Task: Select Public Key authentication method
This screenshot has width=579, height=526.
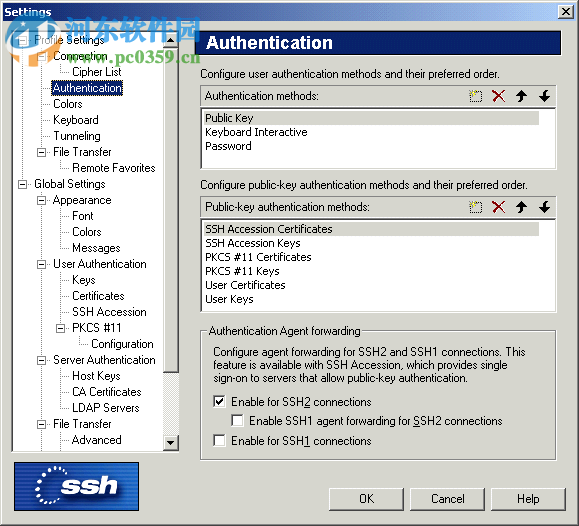Action: point(371,118)
